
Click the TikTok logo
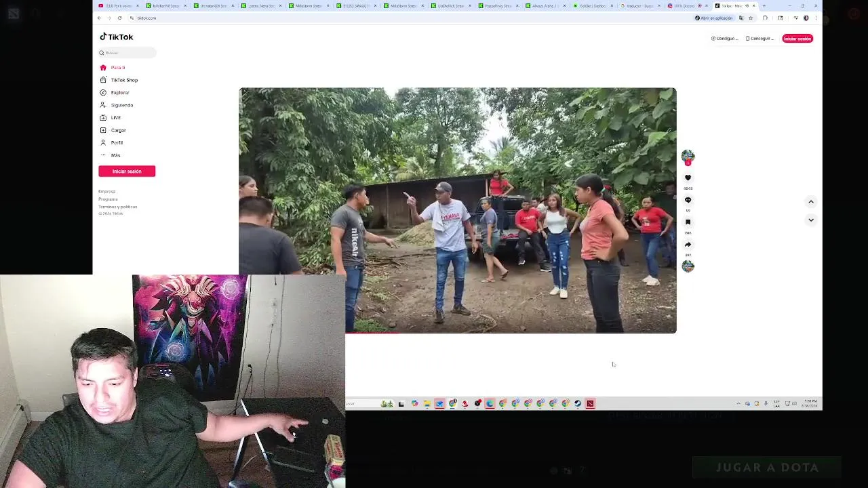pos(117,37)
